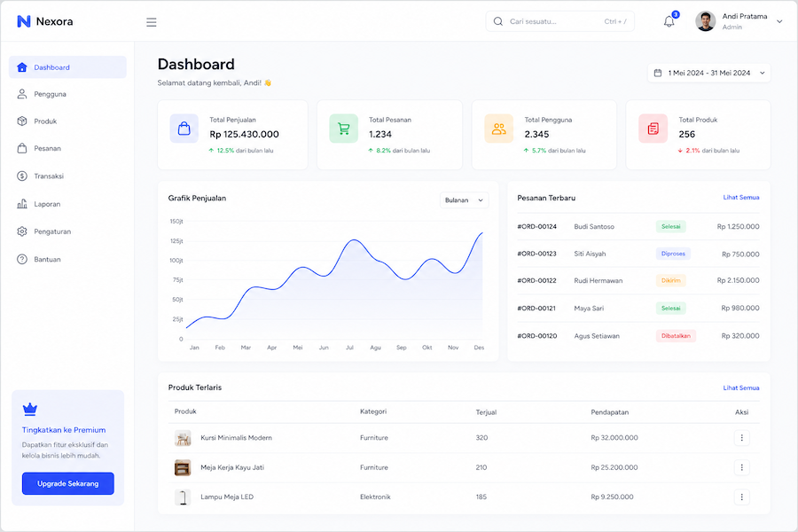Click the Bantuan question mark icon
This screenshot has height=532, width=798.
pos(22,259)
